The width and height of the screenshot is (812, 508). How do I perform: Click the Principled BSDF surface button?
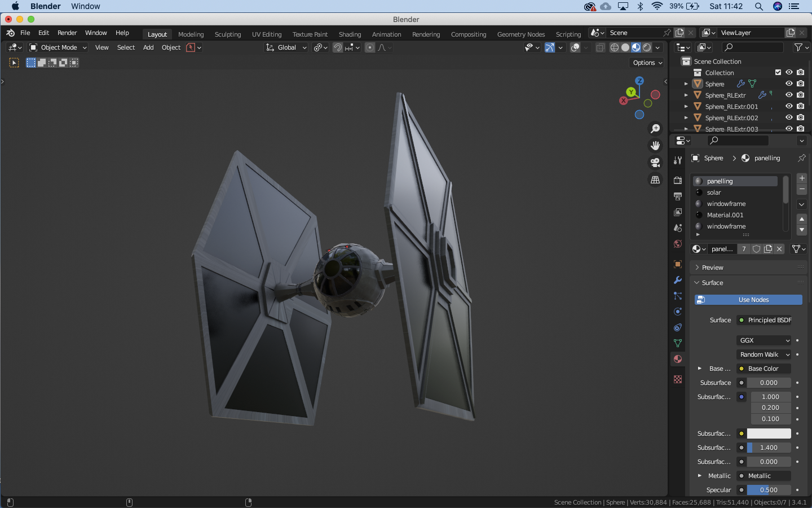[764, 320]
